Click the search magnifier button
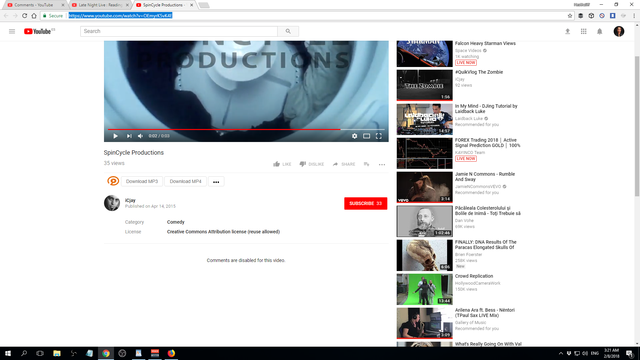Screen dimensions: 640x360 pos(288,31)
